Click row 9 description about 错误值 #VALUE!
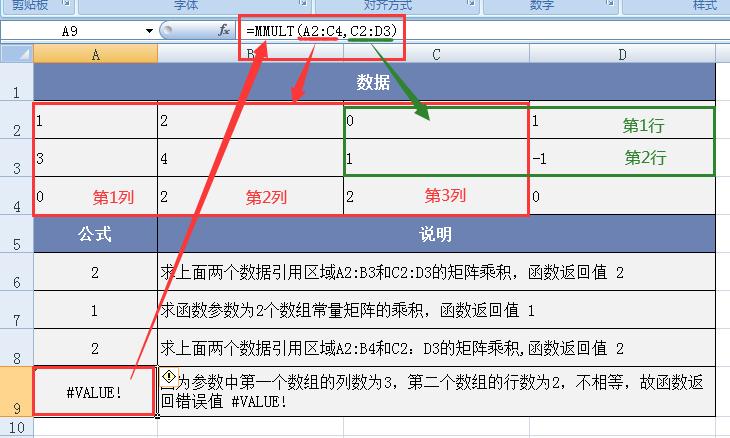The image size is (730, 438). [436, 391]
